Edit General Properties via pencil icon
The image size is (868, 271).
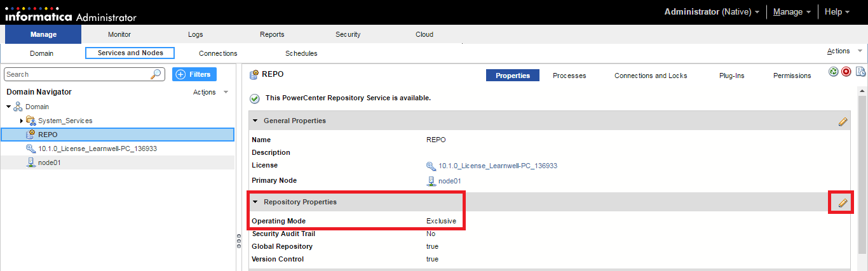click(x=843, y=121)
